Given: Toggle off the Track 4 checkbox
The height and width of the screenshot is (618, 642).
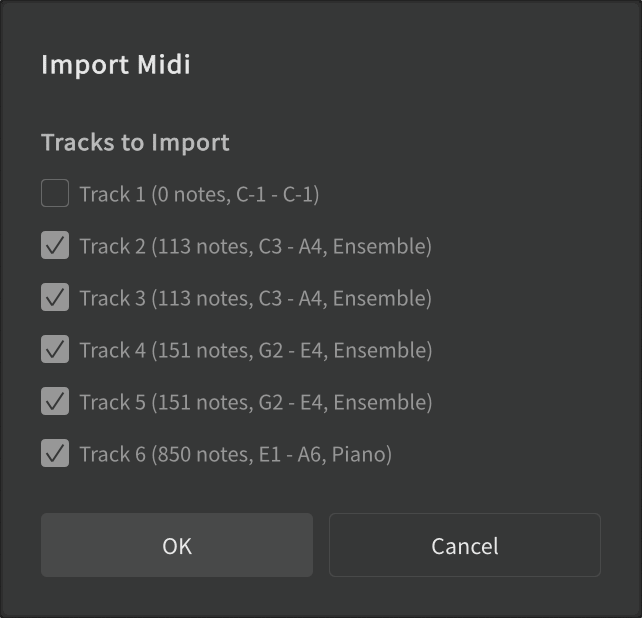Looking at the screenshot, I should click(55, 349).
